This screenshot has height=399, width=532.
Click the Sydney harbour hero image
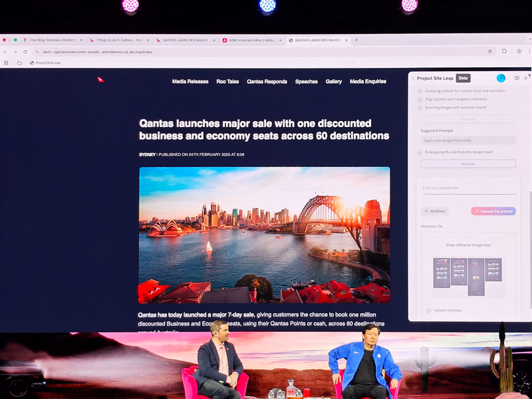(264, 235)
